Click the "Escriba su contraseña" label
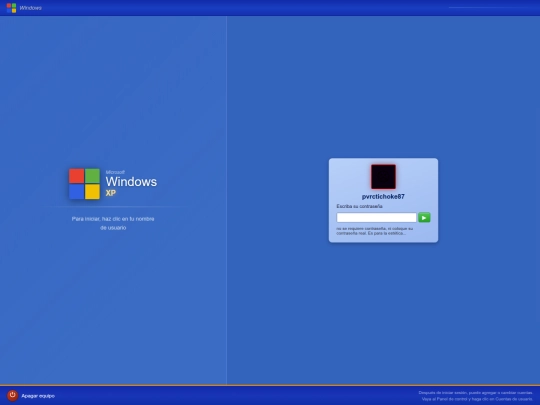This screenshot has height=405, width=540. 359,206
